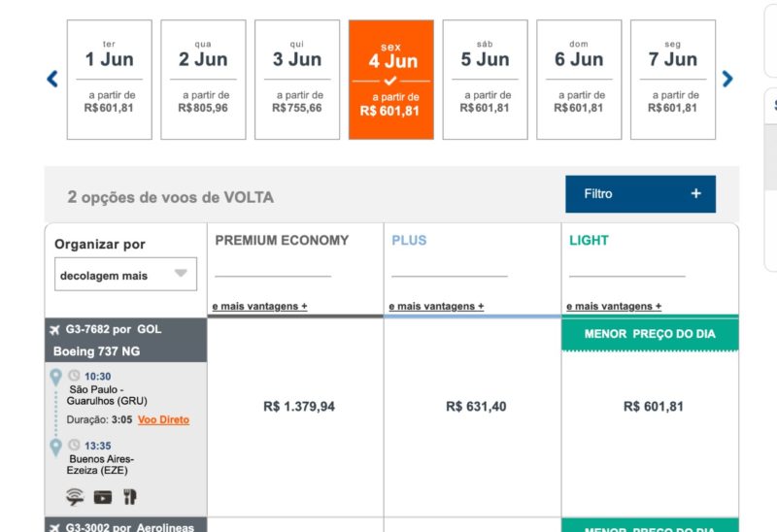Viewport: 777px width, 532px height.
Task: Open the Voo Direto link
Action: (x=163, y=420)
